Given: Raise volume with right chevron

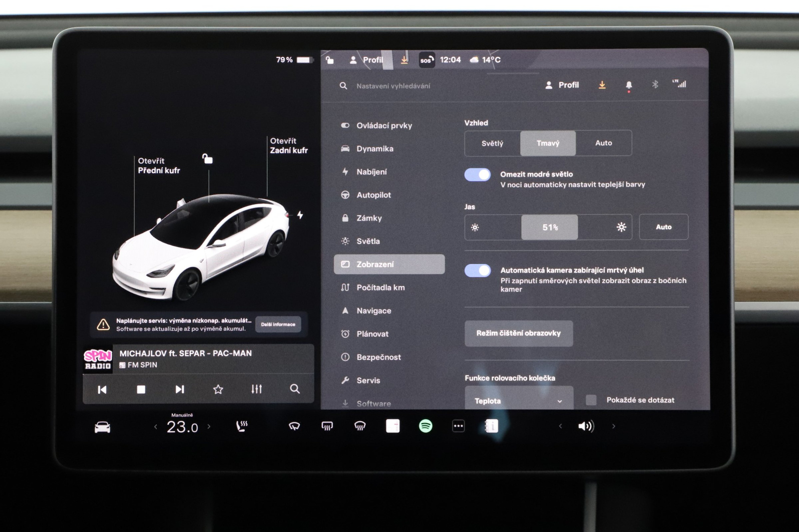Looking at the screenshot, I should point(614,426).
